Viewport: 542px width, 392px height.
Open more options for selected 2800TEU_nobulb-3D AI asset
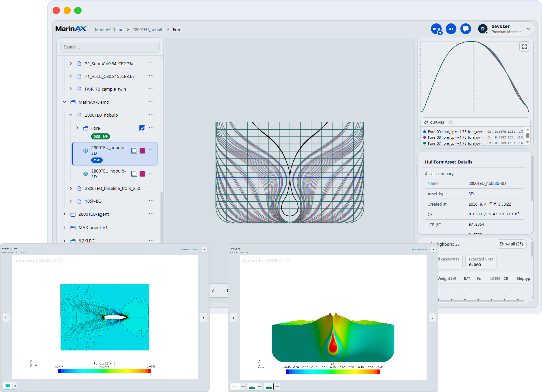[x=151, y=150]
